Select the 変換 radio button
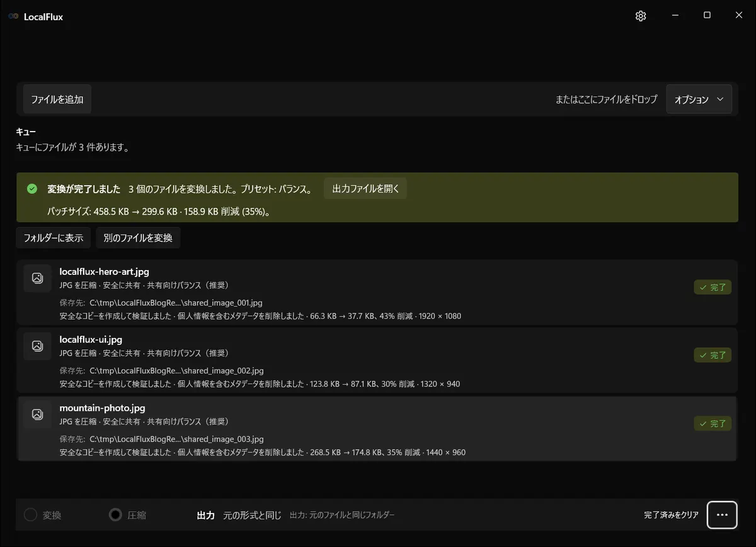This screenshot has width=756, height=547. [x=30, y=515]
